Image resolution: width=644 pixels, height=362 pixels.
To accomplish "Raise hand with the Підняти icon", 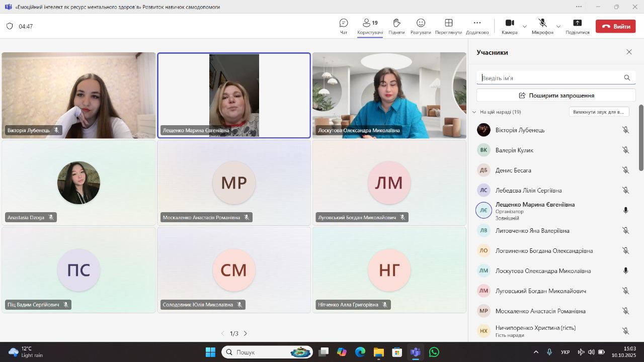I will point(396,26).
